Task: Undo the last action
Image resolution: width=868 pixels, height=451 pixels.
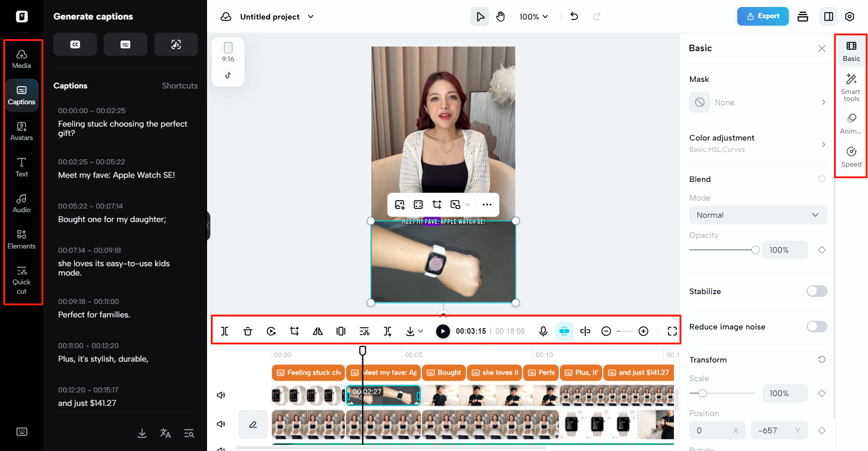Action: click(574, 17)
